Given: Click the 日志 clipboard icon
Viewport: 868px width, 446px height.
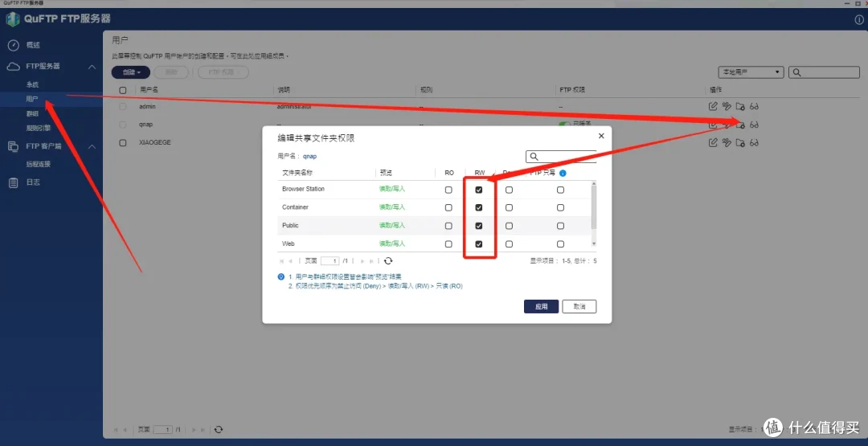Looking at the screenshot, I should [x=14, y=182].
